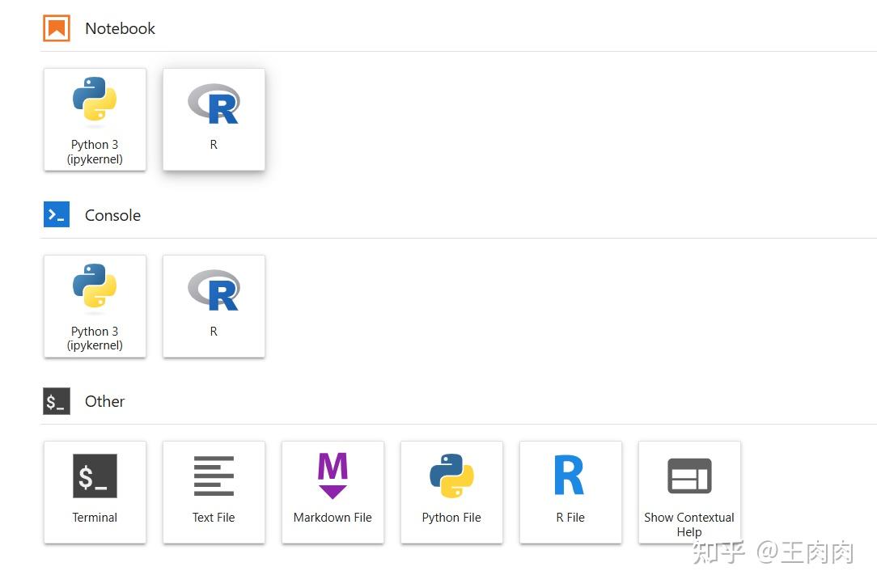Click the Python logo in the Notebook section
877x588 pixels.
(95, 102)
